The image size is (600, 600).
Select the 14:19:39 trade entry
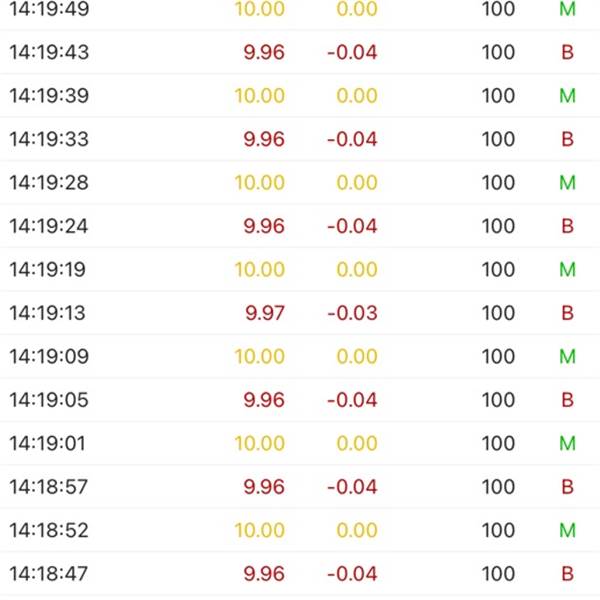300,95
